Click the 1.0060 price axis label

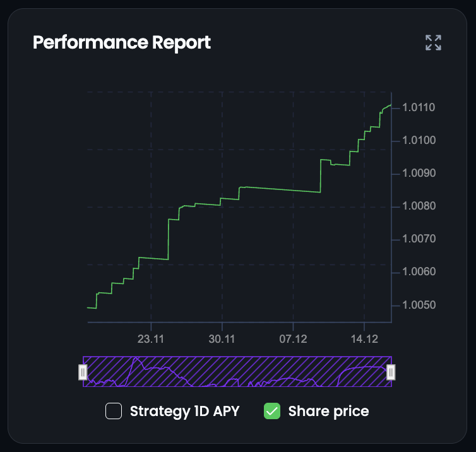point(417,273)
